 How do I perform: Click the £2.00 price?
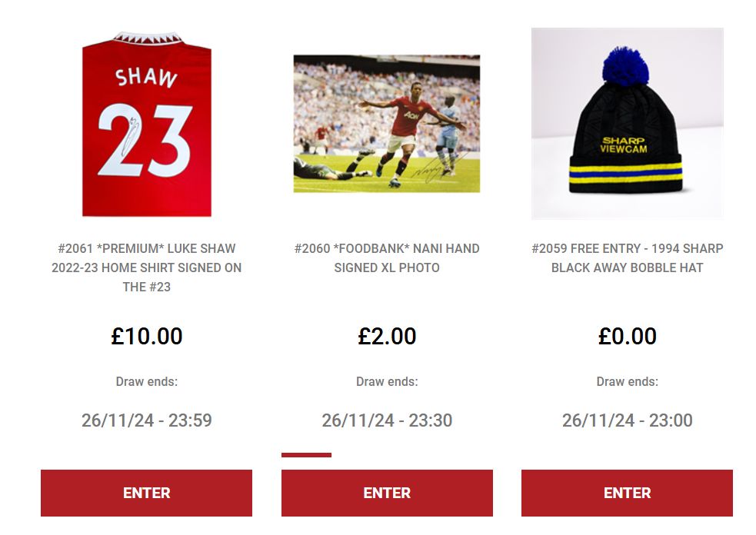point(387,336)
